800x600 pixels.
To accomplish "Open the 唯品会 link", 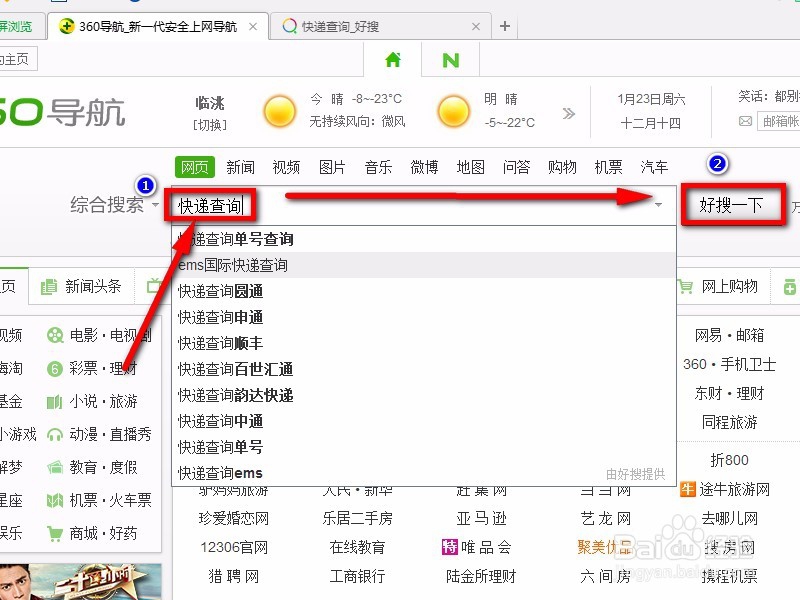I will (x=485, y=547).
